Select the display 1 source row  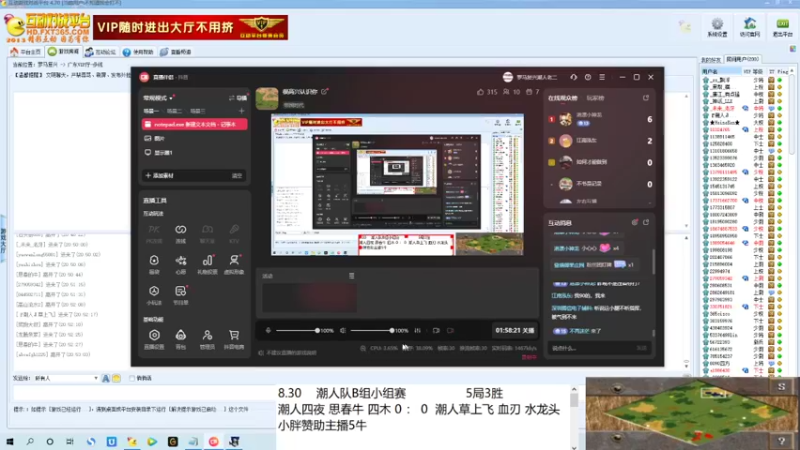[x=194, y=153]
